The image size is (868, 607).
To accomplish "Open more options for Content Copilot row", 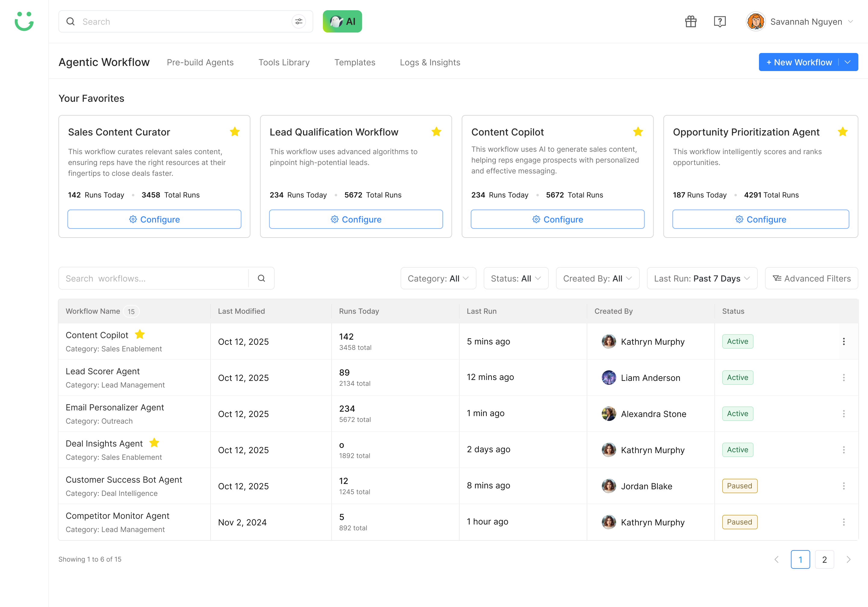I will click(843, 341).
